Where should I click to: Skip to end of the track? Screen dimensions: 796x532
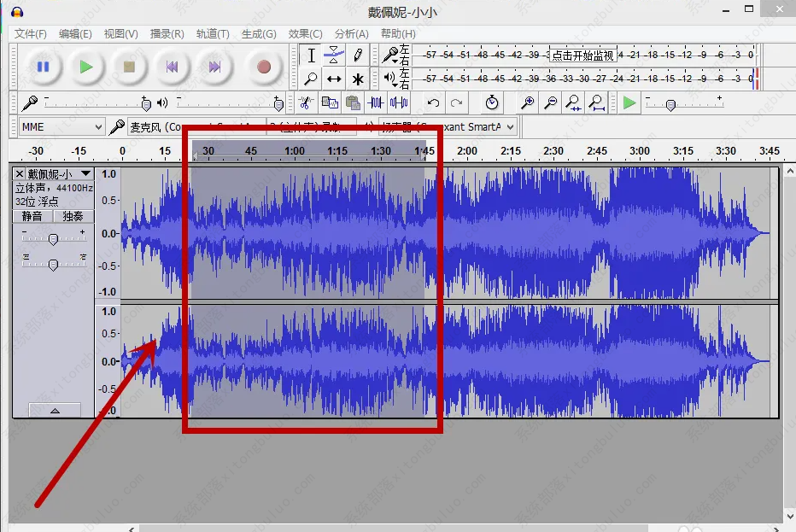point(214,67)
